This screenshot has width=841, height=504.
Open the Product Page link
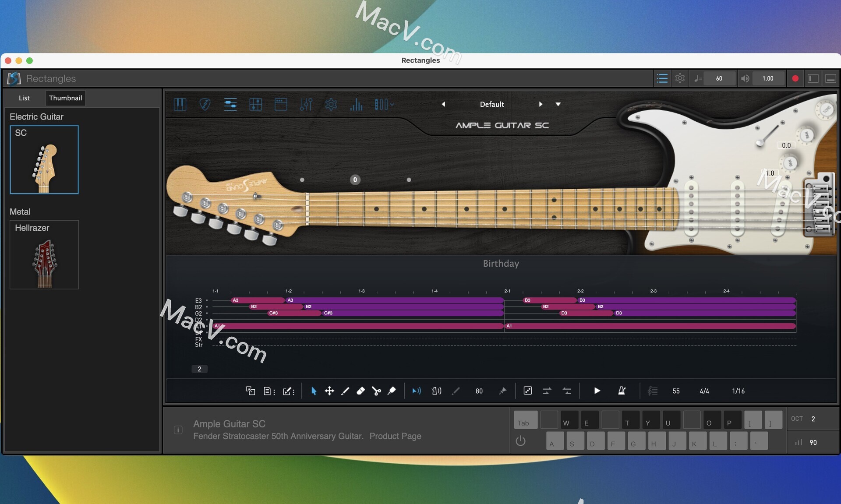tap(395, 436)
